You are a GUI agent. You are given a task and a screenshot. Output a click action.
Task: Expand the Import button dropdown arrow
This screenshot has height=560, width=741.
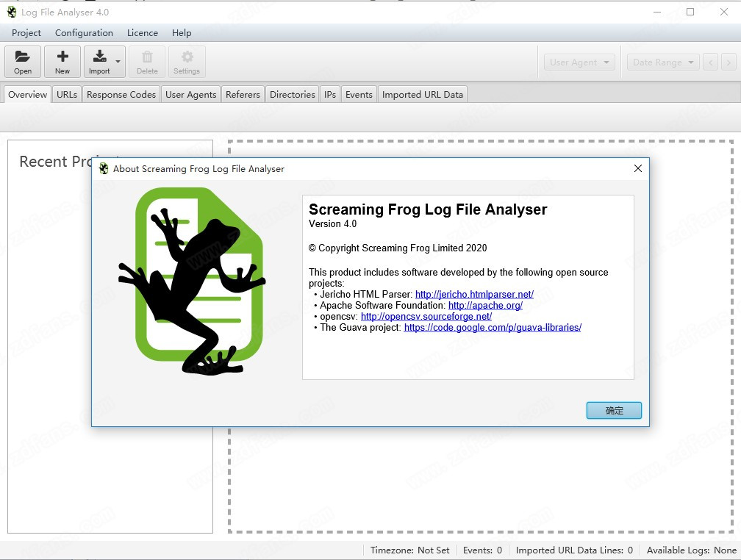[118, 62]
